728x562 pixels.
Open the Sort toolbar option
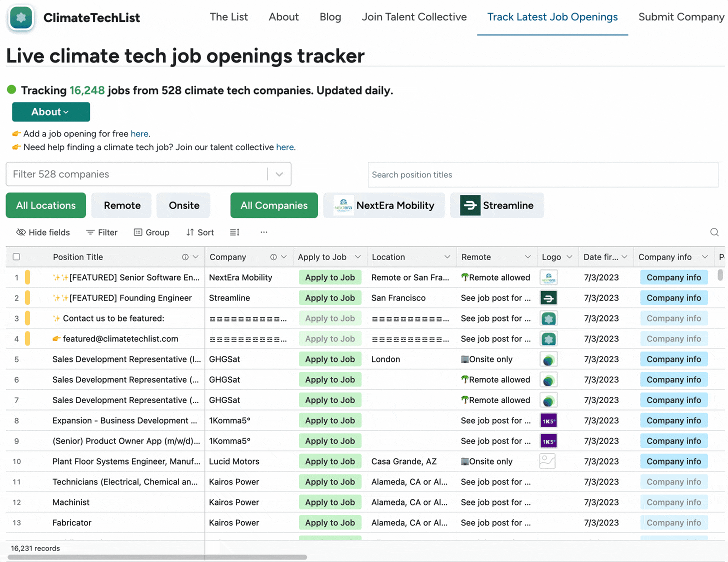click(200, 232)
